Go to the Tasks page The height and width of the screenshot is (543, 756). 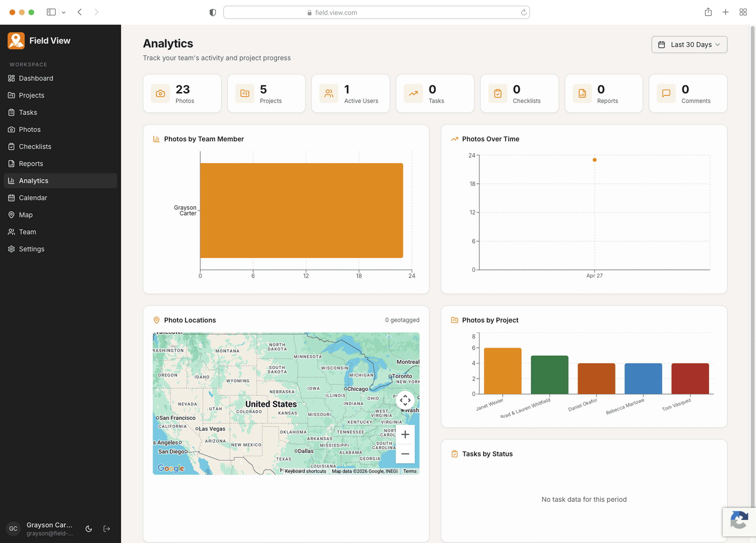(60, 112)
